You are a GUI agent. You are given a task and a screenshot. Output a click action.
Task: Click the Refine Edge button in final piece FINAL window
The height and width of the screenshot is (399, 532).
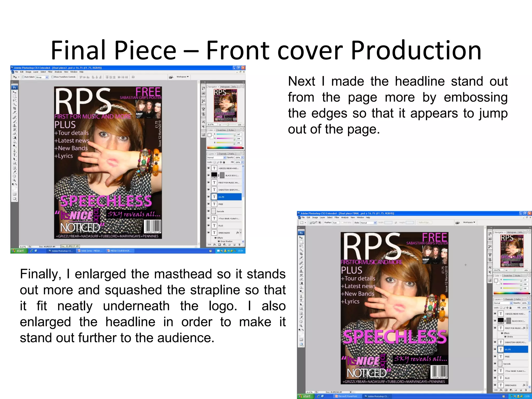[x=424, y=222]
